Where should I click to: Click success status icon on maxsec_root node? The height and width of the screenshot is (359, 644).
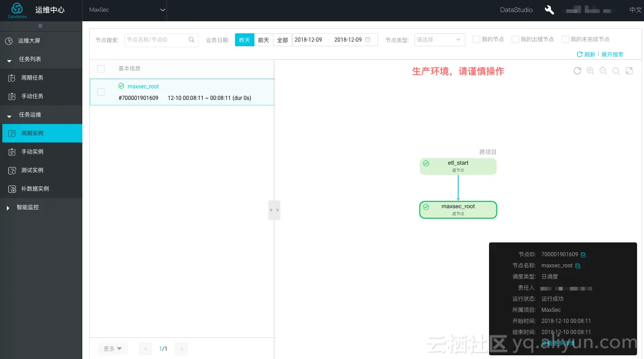point(426,207)
